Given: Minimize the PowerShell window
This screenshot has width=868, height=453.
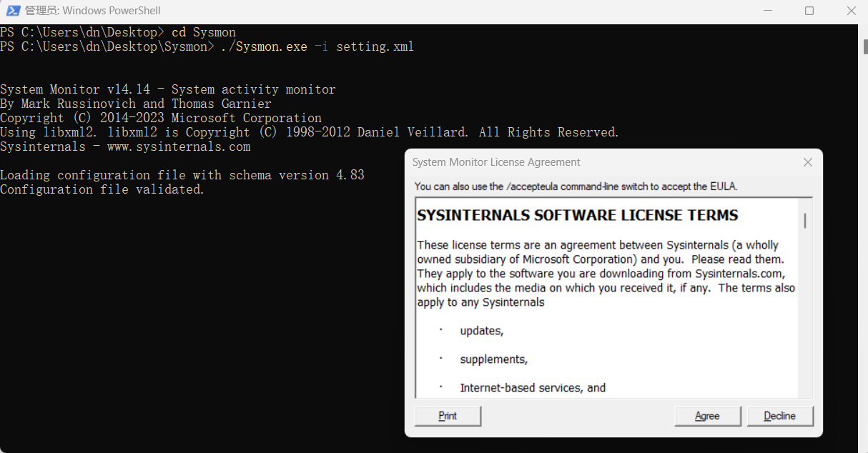Looking at the screenshot, I should coord(767,11).
